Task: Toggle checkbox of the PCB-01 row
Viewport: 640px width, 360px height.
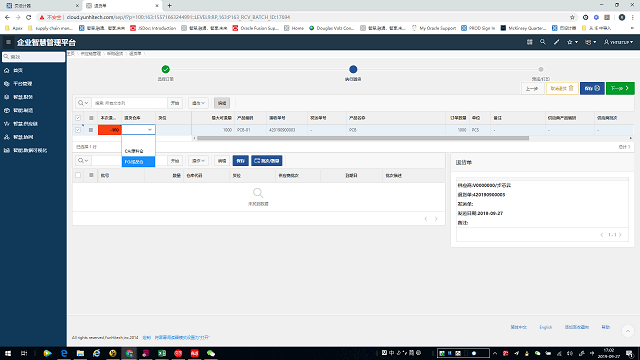Action: pos(78,130)
